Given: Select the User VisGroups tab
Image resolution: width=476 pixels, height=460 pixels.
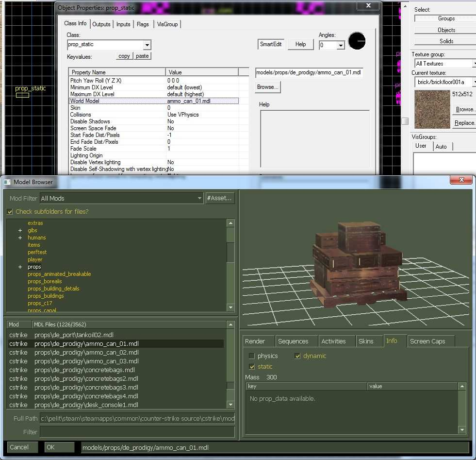Looking at the screenshot, I should coord(422,146).
